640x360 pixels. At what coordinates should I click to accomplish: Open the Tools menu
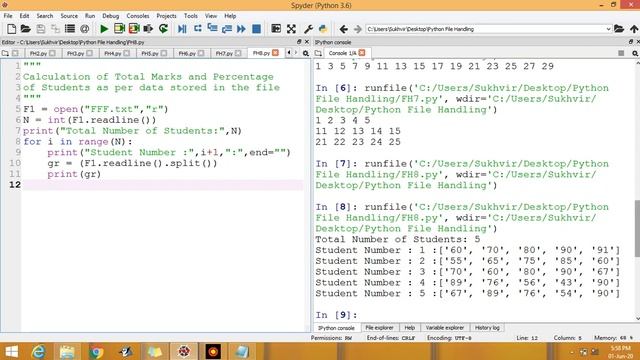coord(191,16)
